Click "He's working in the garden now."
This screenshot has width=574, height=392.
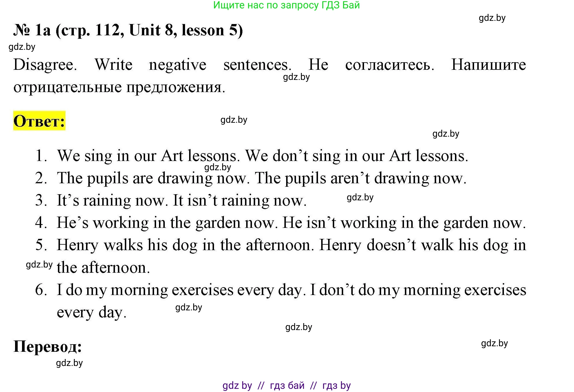(x=167, y=223)
